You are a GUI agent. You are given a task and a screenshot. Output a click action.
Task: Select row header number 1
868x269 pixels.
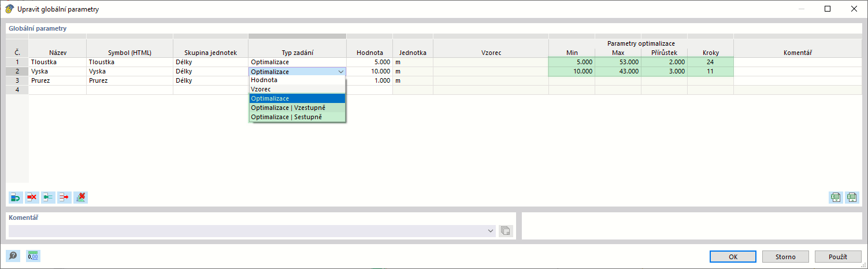[17, 62]
